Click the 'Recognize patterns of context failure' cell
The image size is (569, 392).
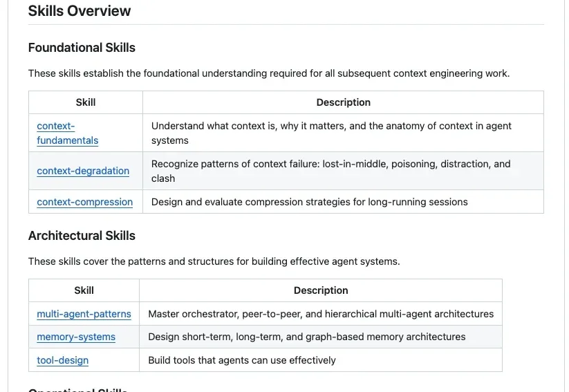[x=330, y=171]
